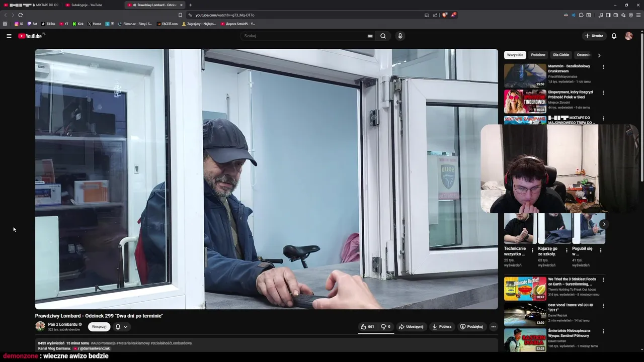
Task: Click the Wesprzyj button
Action: click(x=99, y=327)
